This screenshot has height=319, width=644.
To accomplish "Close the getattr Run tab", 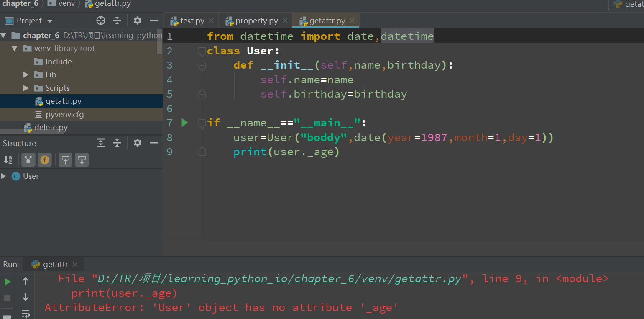I will (75, 265).
